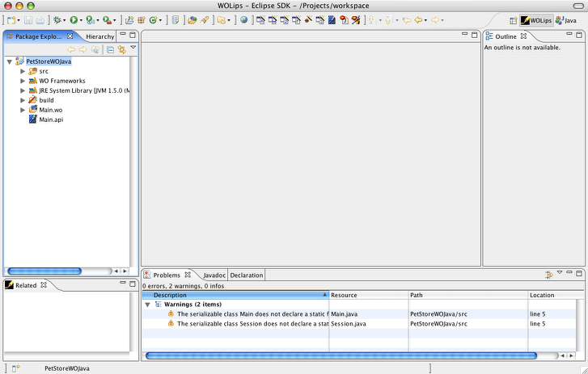588x374 pixels.
Task: Toggle Link with Editor in Package Explorer
Action: pyautogui.click(x=122, y=49)
